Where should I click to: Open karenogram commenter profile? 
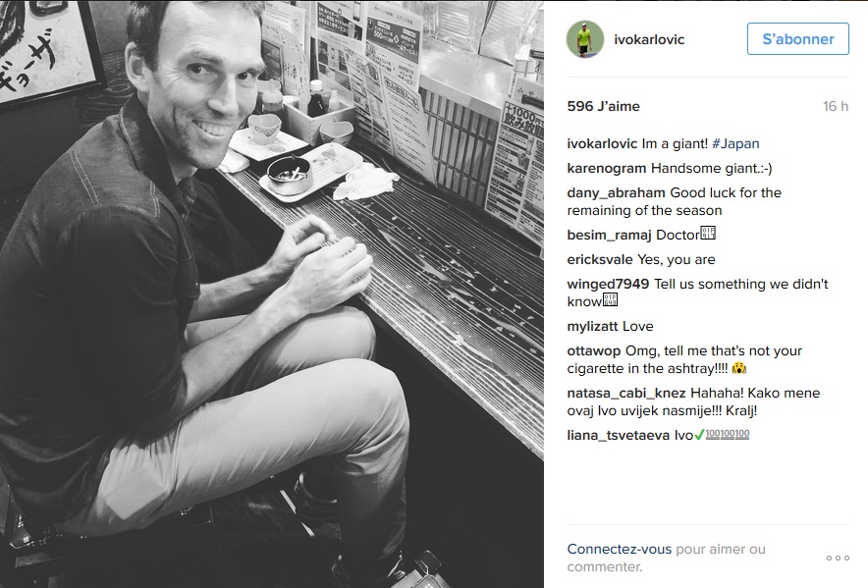(607, 168)
